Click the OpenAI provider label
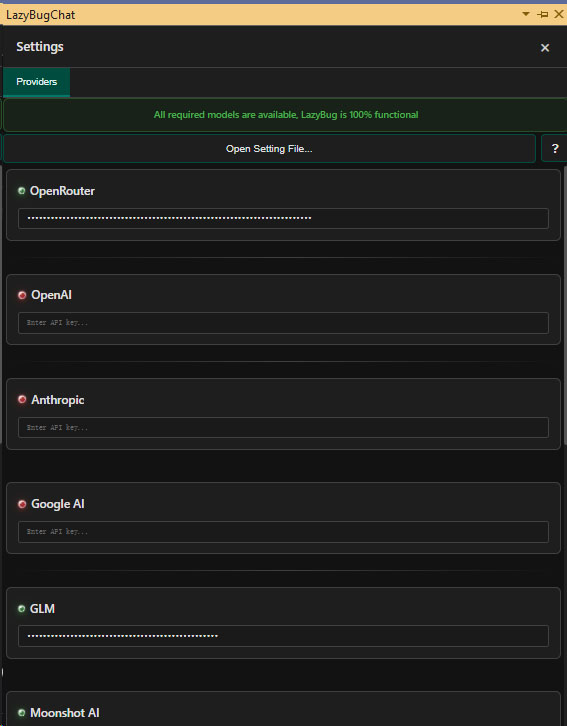The image size is (567, 726). pyautogui.click(x=51, y=295)
